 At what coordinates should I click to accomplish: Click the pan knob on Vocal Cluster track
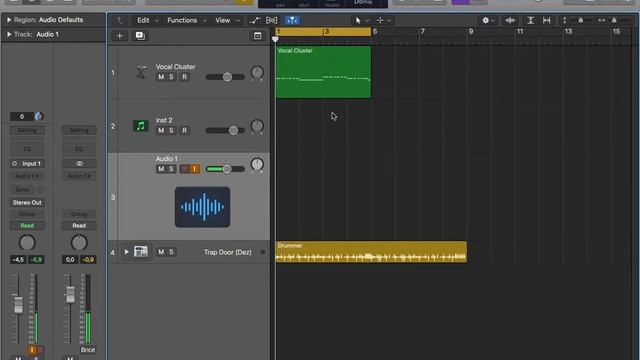pos(257,73)
